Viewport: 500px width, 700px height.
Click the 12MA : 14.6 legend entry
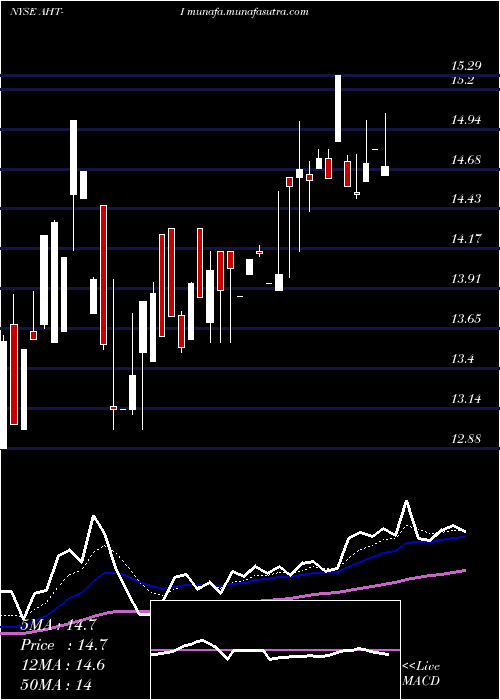[x=62, y=665]
